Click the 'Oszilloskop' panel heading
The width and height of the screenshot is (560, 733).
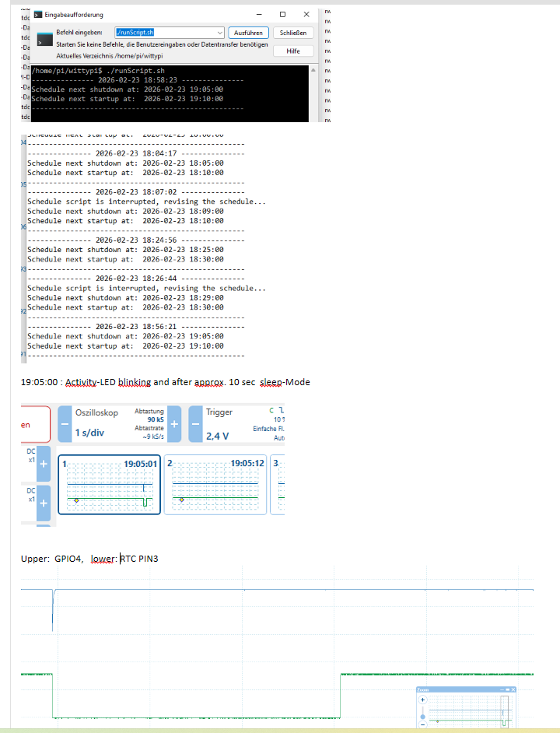point(96,412)
